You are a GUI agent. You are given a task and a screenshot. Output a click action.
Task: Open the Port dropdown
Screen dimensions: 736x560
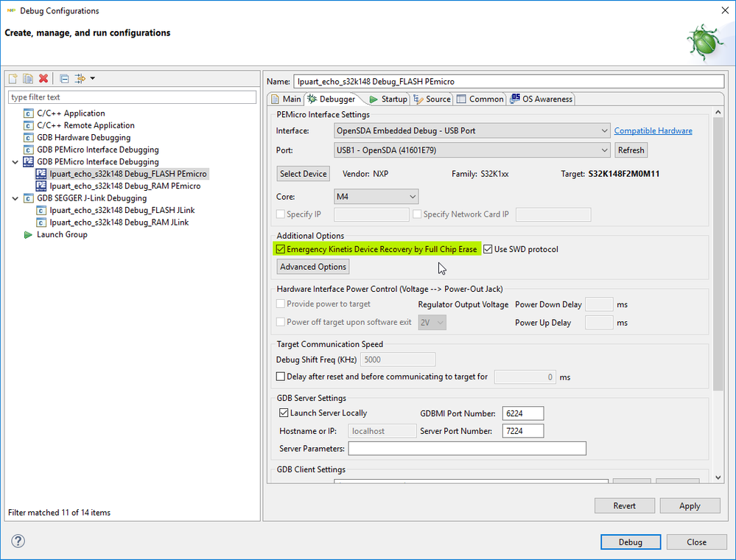tap(472, 150)
